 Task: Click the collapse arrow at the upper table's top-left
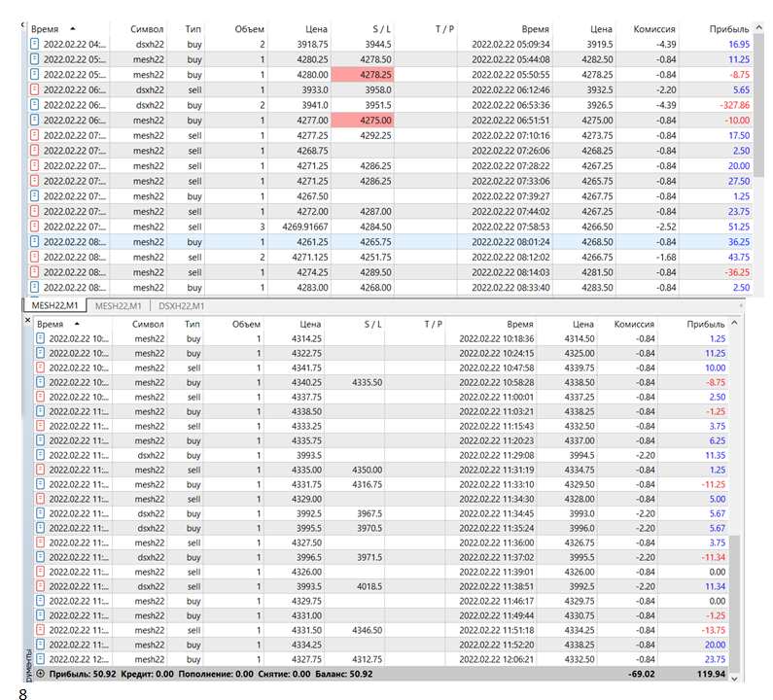(23, 24)
